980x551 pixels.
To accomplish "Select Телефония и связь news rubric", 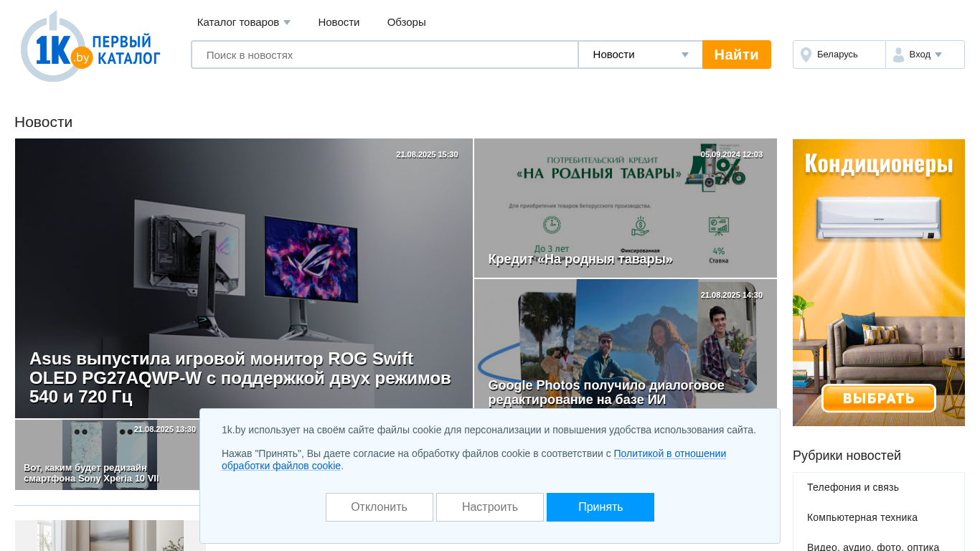I will pos(852,487).
